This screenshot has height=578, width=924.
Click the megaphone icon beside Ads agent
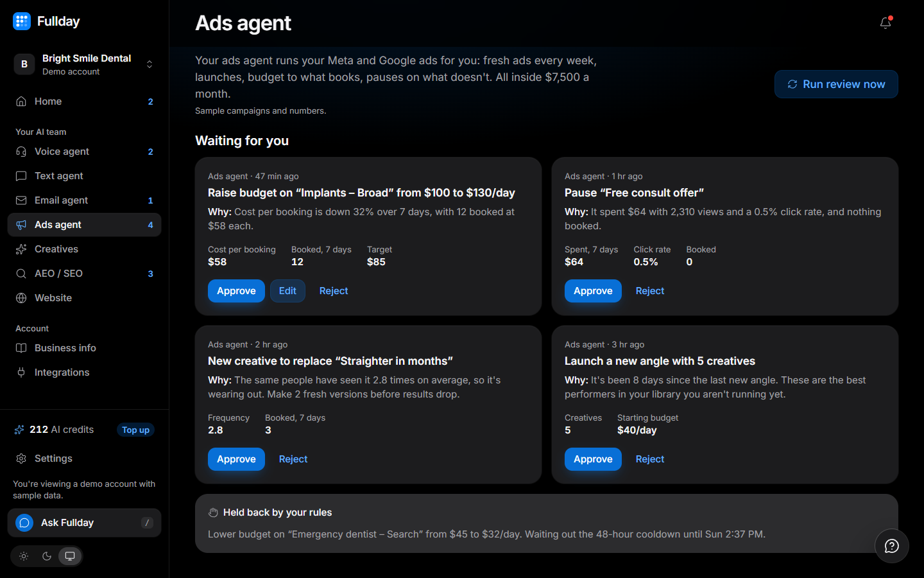click(x=21, y=225)
